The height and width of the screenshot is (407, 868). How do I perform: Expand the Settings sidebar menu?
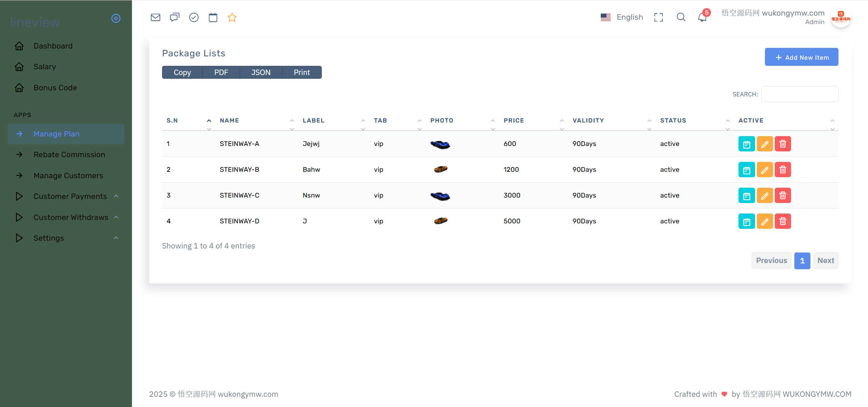tap(48, 238)
